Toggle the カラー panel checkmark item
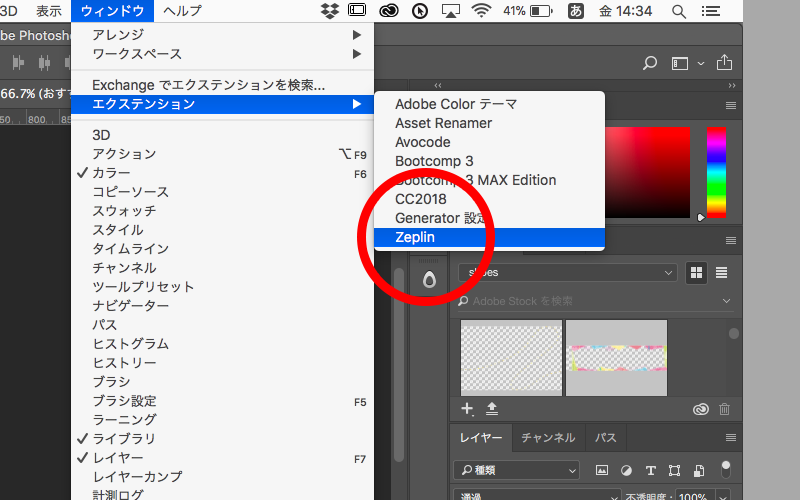800x500 pixels. [223, 173]
